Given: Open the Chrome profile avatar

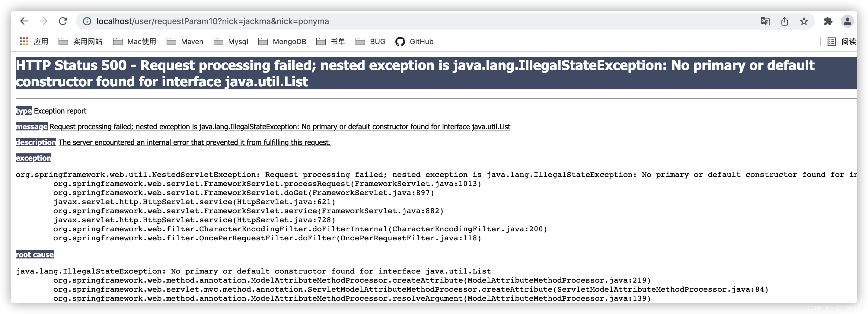Looking at the screenshot, I should 847,21.
